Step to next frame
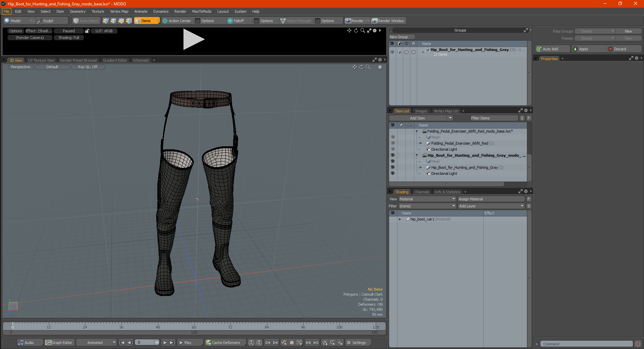Screen dimensions: 644x349 click(164, 343)
